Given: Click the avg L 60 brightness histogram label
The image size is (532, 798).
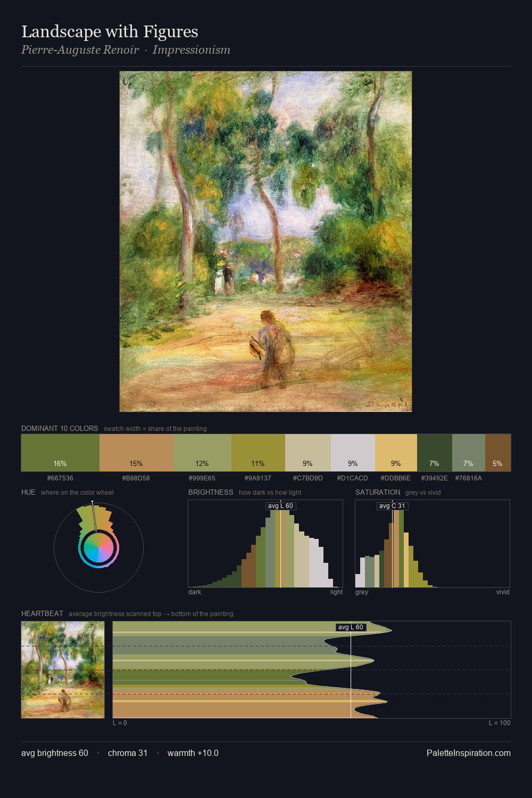Looking at the screenshot, I should pyautogui.click(x=280, y=506).
